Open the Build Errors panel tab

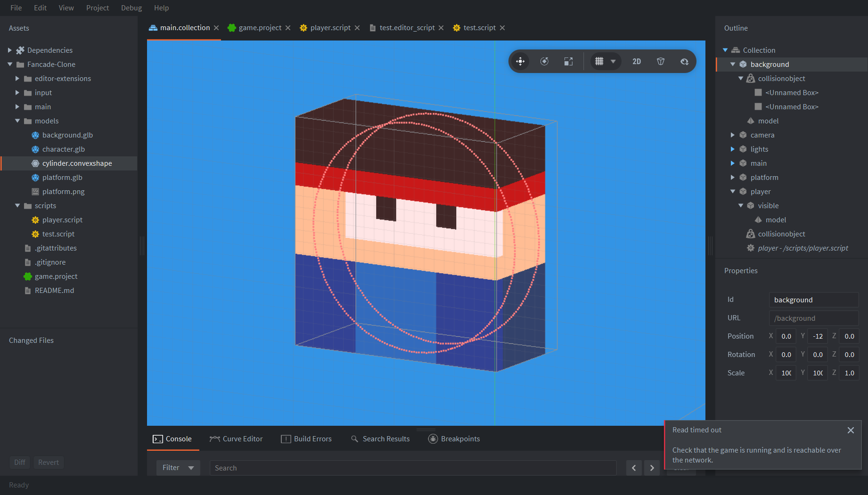[306, 439]
